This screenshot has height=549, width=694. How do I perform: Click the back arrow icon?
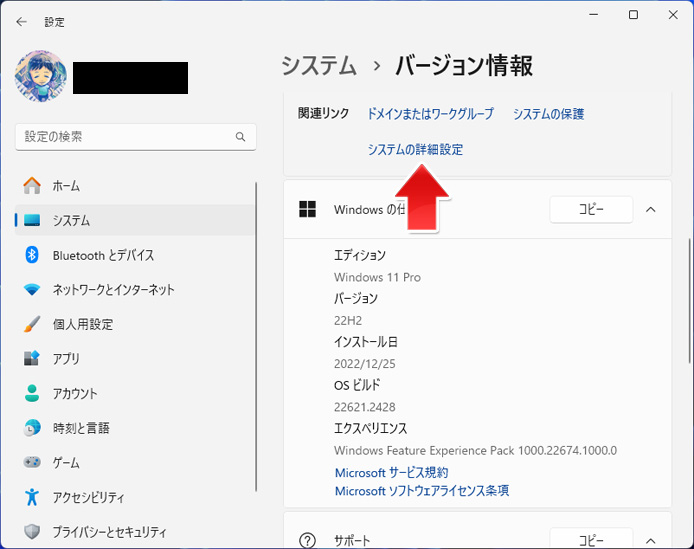(x=21, y=22)
